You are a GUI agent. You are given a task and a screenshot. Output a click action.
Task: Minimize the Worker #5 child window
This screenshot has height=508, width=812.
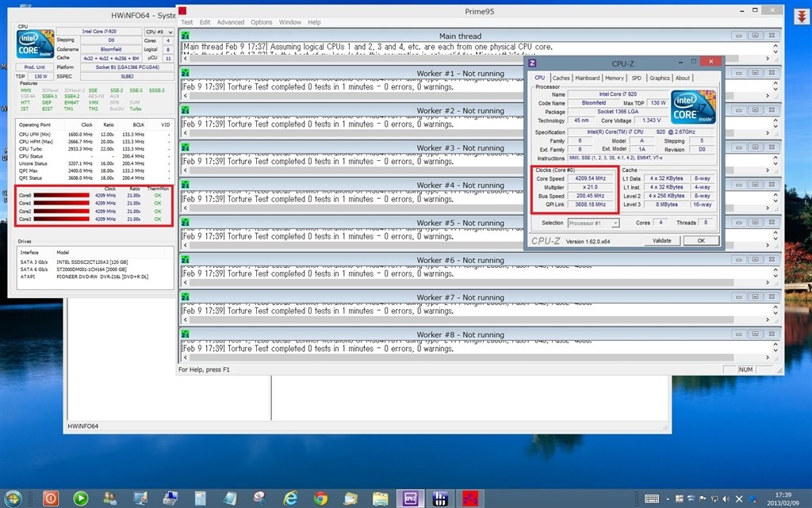point(739,223)
